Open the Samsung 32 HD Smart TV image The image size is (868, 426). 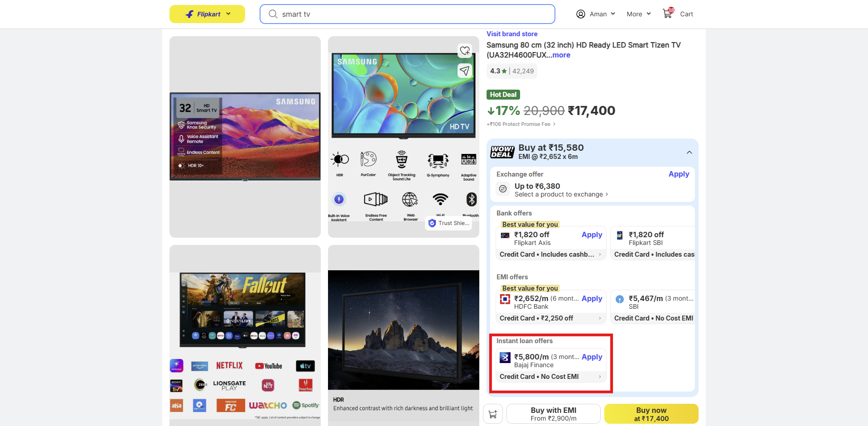(245, 137)
